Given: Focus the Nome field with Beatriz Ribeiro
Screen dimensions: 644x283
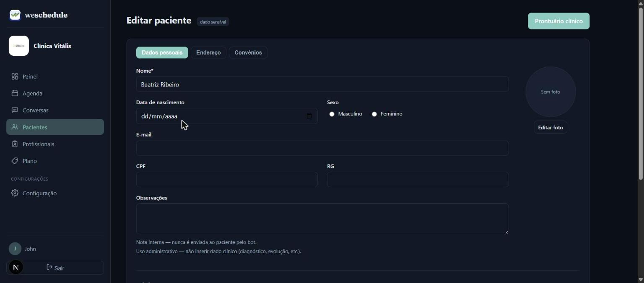Looking at the screenshot, I should click(322, 84).
